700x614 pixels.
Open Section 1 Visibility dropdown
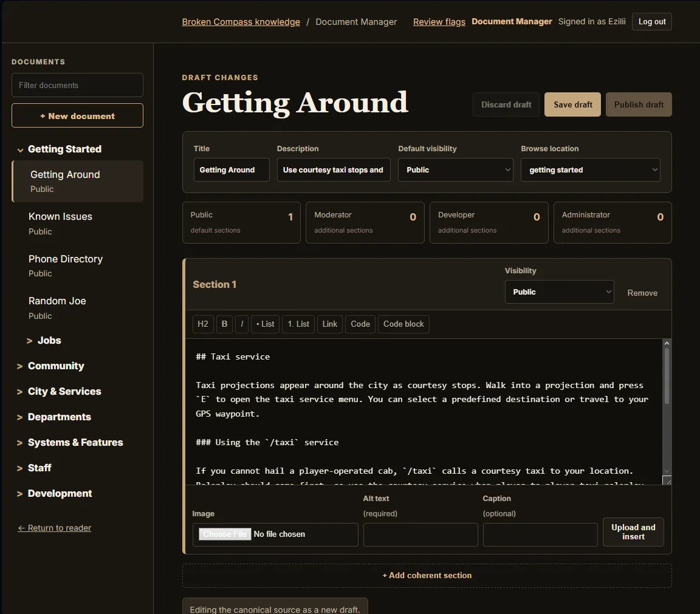coord(559,292)
